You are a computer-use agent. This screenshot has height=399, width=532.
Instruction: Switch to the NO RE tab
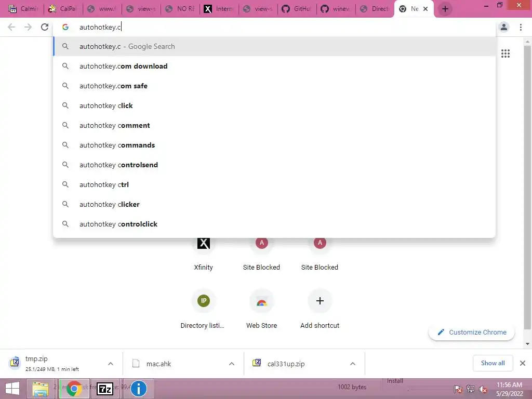(180, 9)
